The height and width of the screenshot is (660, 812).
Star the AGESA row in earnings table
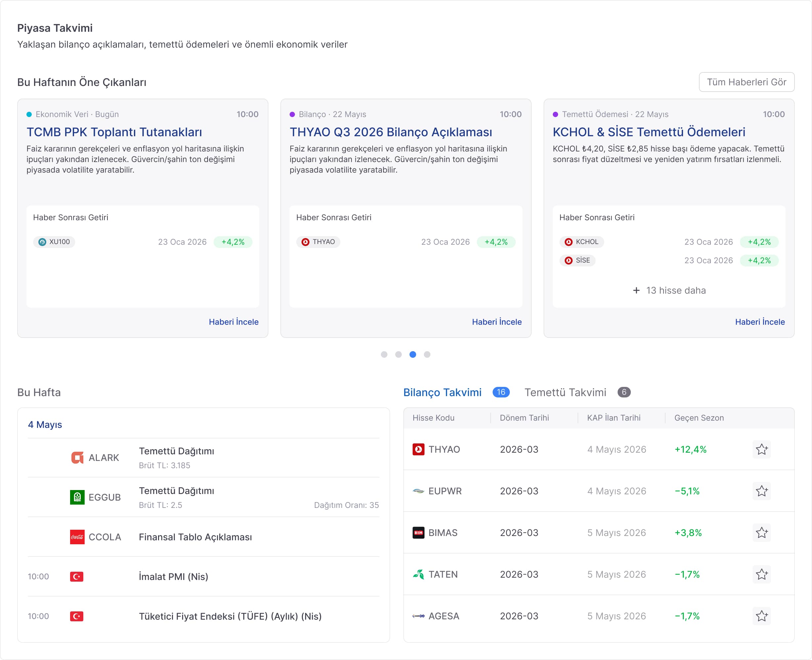click(761, 616)
